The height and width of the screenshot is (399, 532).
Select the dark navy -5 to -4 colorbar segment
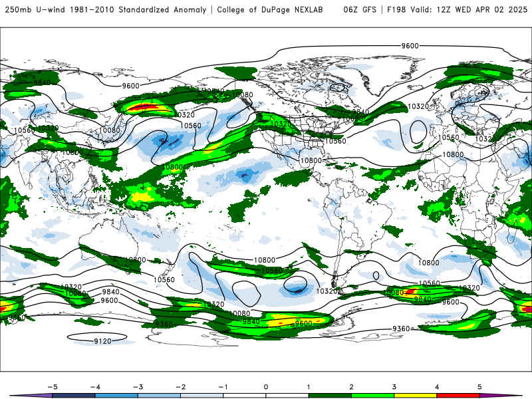pos(74,396)
